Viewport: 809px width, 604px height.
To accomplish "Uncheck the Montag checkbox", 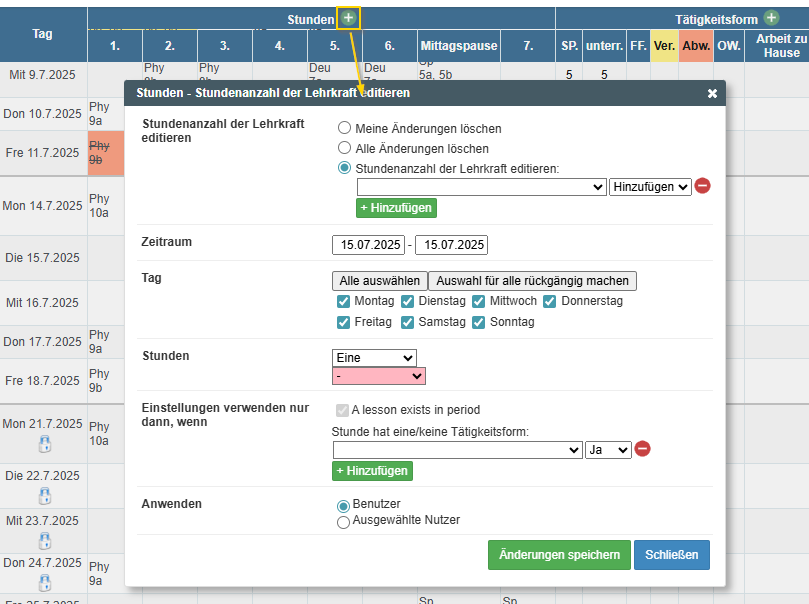I will click(343, 301).
